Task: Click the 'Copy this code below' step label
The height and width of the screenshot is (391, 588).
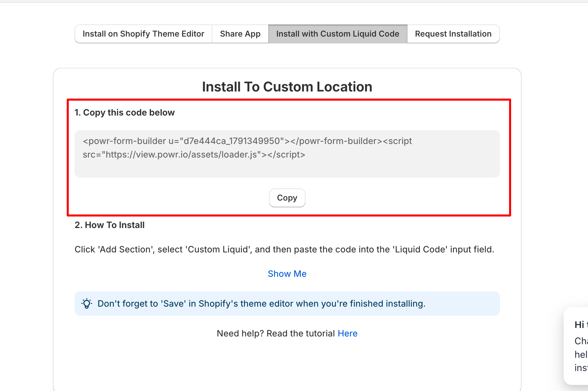Action: (x=125, y=112)
